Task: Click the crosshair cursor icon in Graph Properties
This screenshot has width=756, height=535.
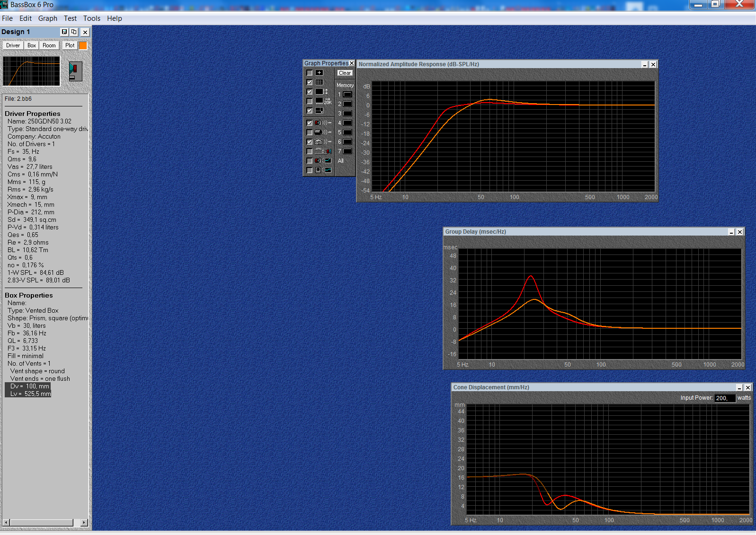Action: click(320, 73)
